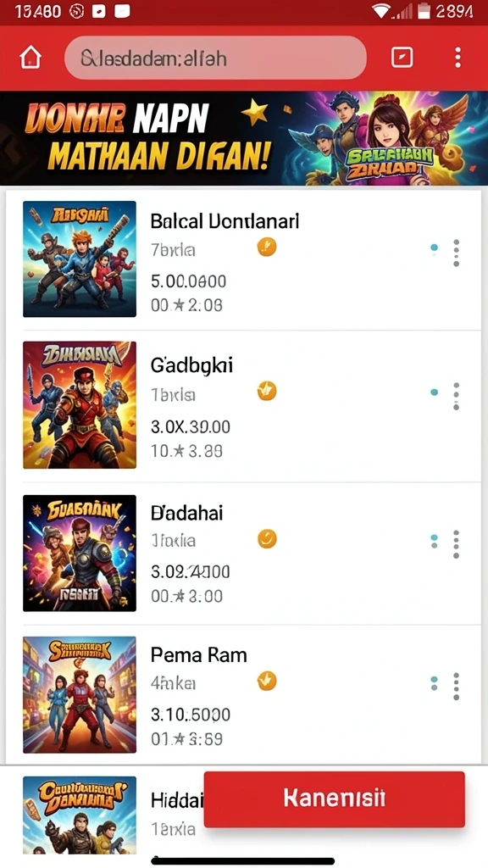Click the orange badge beside Gadbgki
This screenshot has width=488, height=868.
point(267,392)
